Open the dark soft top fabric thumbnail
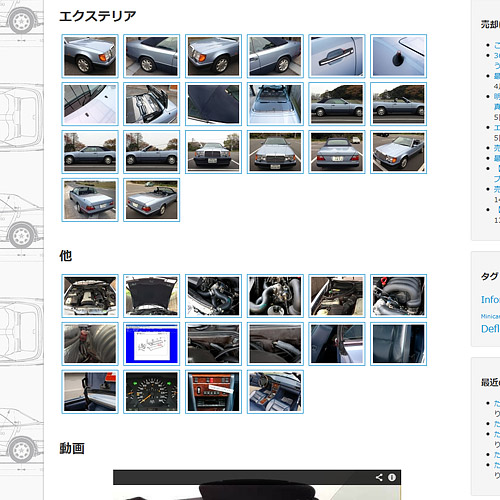Viewport: 500px width, 500px height. 213,104
